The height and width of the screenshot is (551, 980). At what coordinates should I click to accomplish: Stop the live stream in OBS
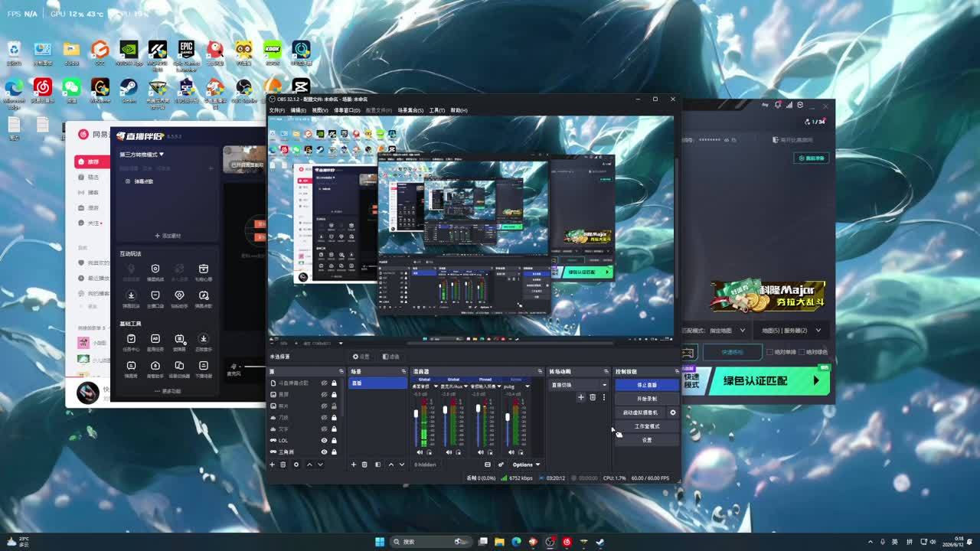click(647, 385)
